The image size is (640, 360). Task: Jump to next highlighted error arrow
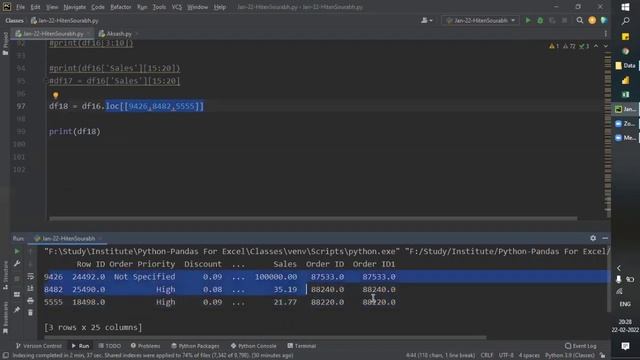[605, 46]
